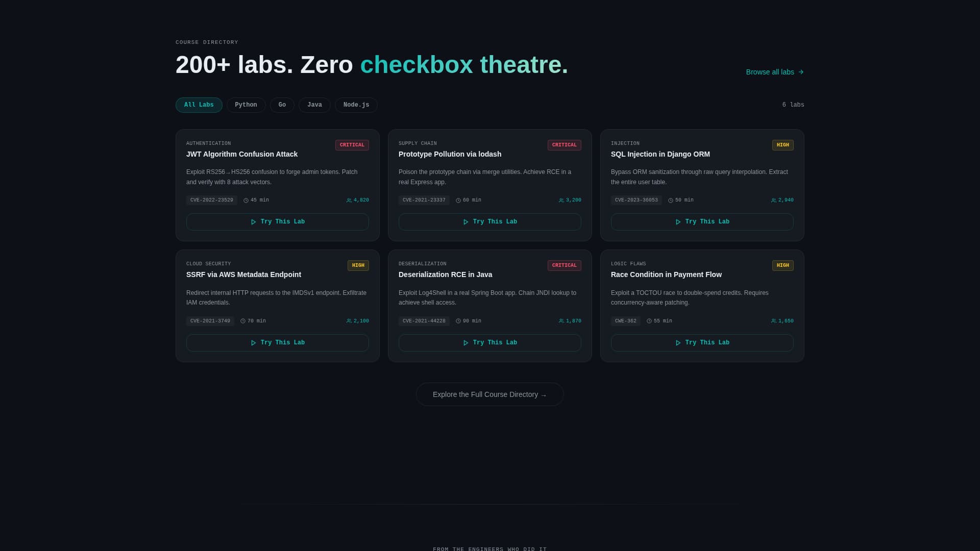Screen dimensions: 980x551
Task: Click clock icon beside 55 min
Action: coord(649,321)
